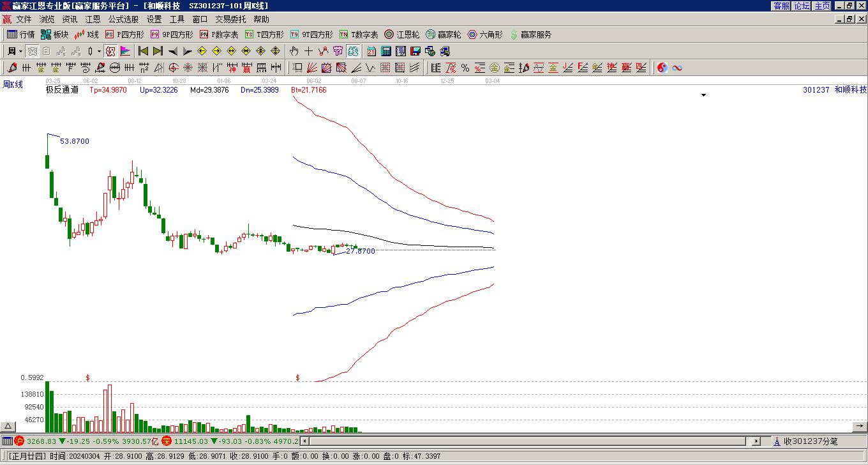Jump to last bar with skip-end arrow
This screenshot has height=465, width=868.
click(x=158, y=51)
